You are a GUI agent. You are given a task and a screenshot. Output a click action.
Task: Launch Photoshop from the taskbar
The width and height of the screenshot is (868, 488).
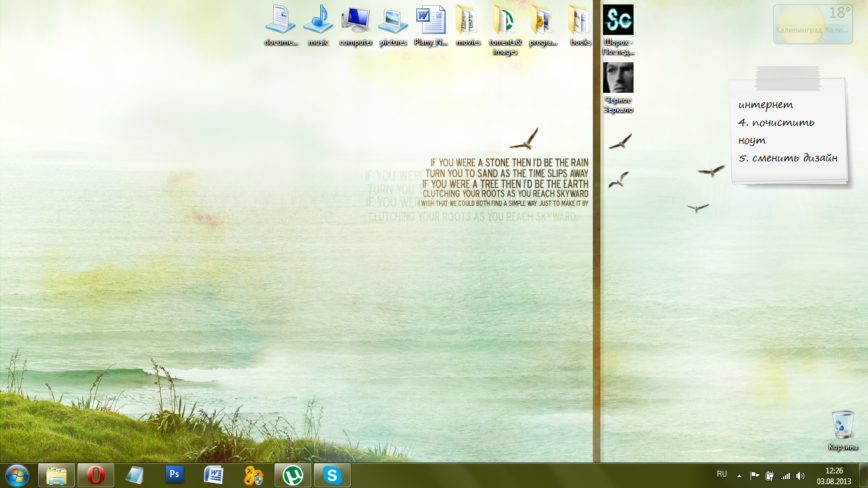click(x=174, y=475)
